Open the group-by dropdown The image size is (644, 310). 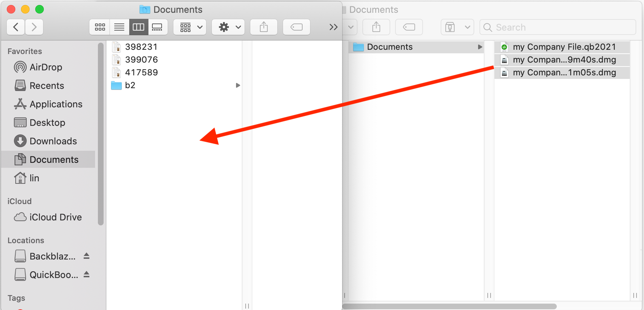click(x=190, y=27)
